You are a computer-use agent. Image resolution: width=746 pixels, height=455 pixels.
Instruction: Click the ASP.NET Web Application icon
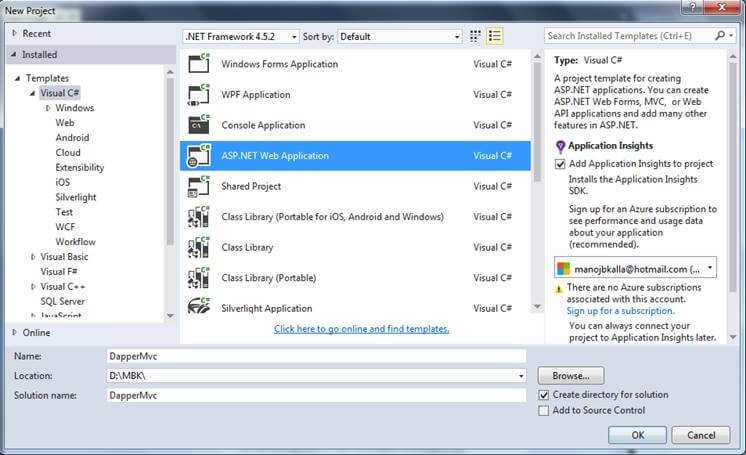(x=199, y=156)
